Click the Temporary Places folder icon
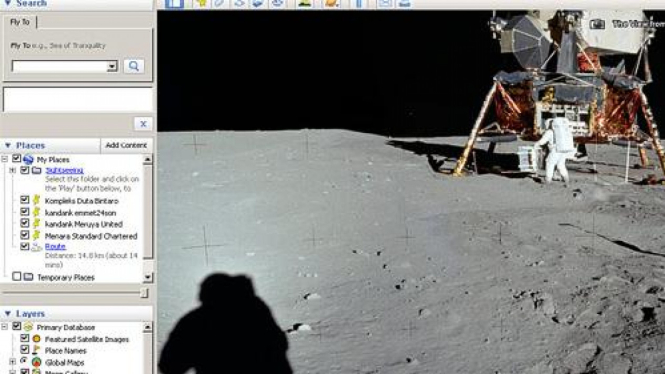This screenshot has height=374, width=665. click(28, 277)
